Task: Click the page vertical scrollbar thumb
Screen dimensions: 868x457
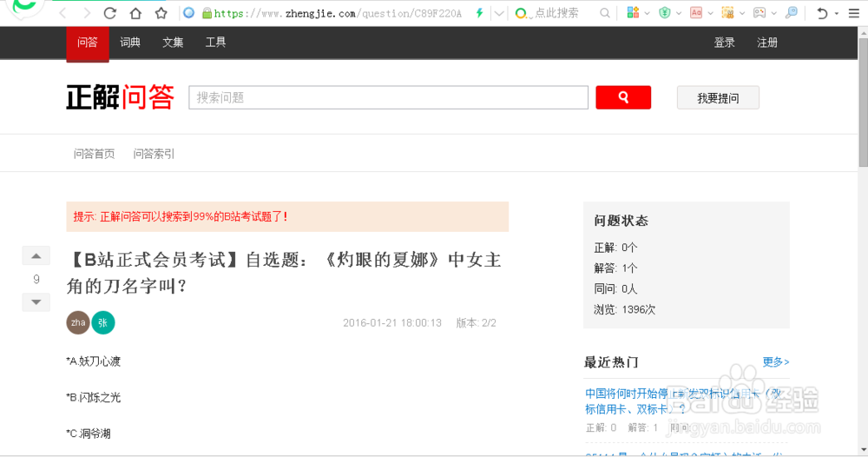Action: 863,103
